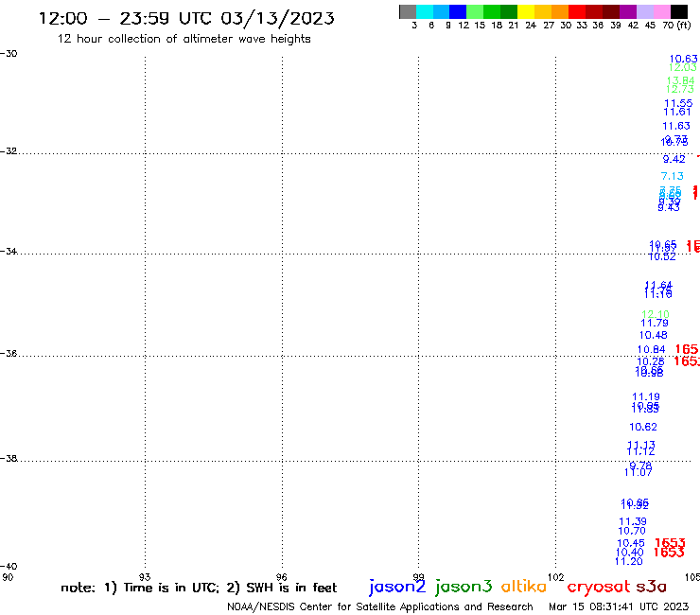Select the red 'cryosat' satellite label

599,588
